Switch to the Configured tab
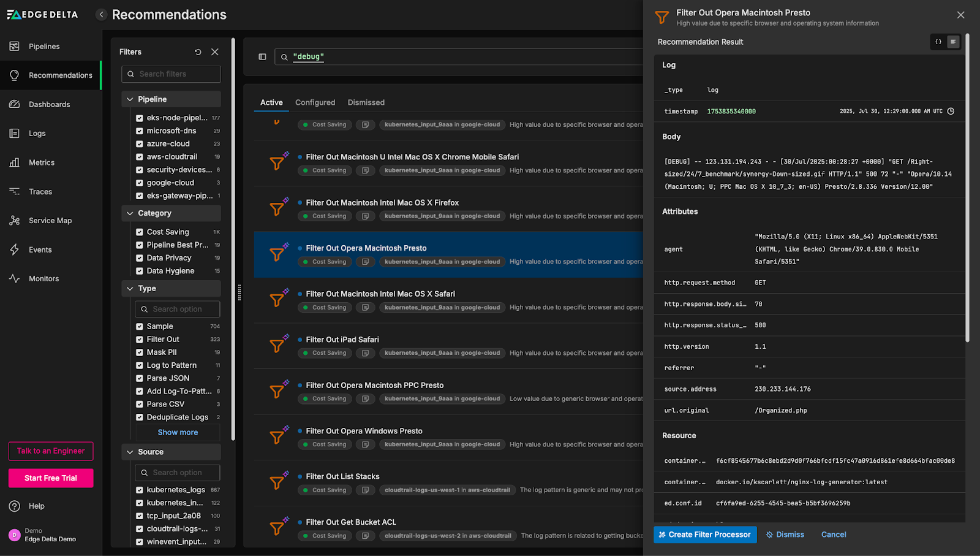Viewport: 980px width, 556px height. 315,102
